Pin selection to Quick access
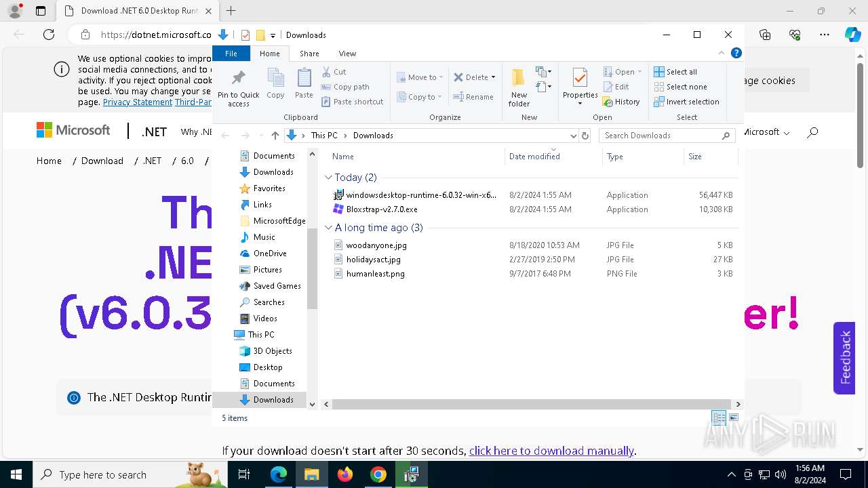Image resolution: width=868 pixels, height=488 pixels. [238, 87]
